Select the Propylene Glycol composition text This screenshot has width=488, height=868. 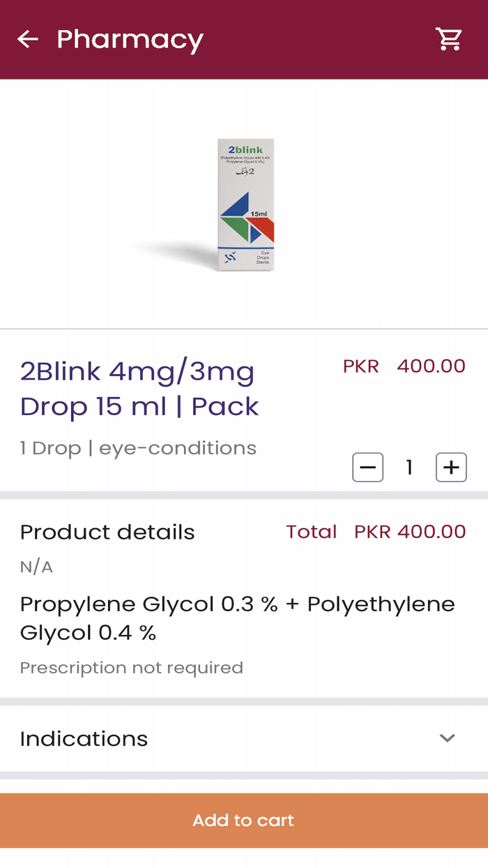coord(237,618)
